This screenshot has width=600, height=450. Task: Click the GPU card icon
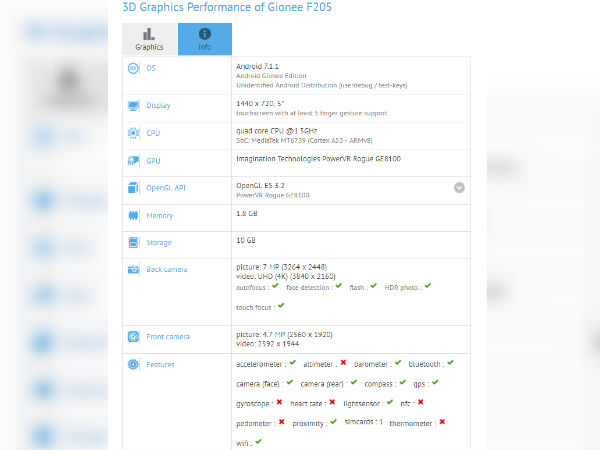click(134, 161)
